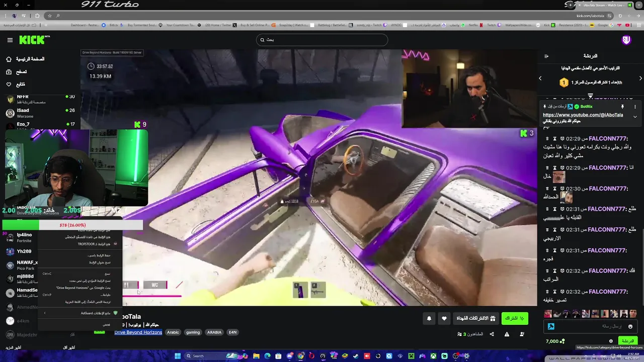Open the NFFR channel
644x362 pixels.
pyautogui.click(x=40, y=99)
